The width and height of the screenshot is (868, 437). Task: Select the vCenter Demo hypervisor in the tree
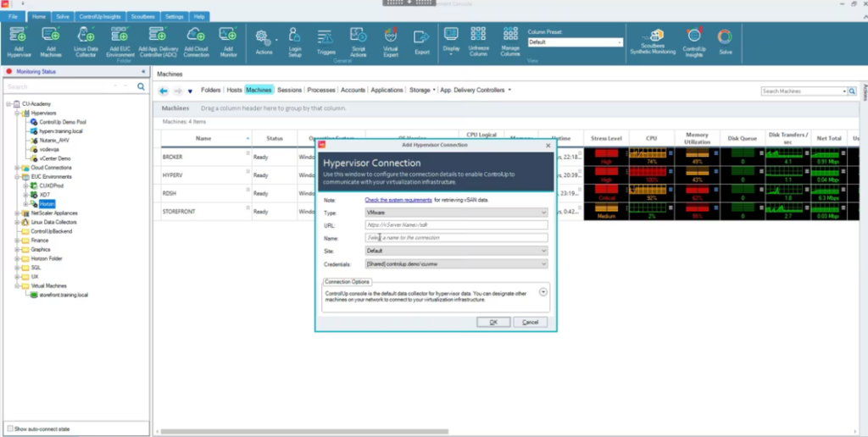pyautogui.click(x=55, y=158)
